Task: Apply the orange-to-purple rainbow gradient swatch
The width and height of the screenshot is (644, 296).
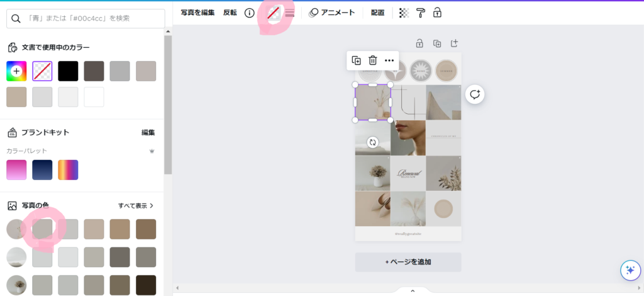Action: (x=68, y=170)
